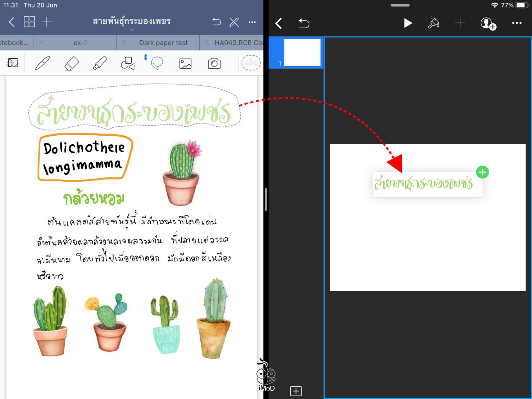
Task: Select slide 1 thumbnail
Action: click(x=302, y=53)
